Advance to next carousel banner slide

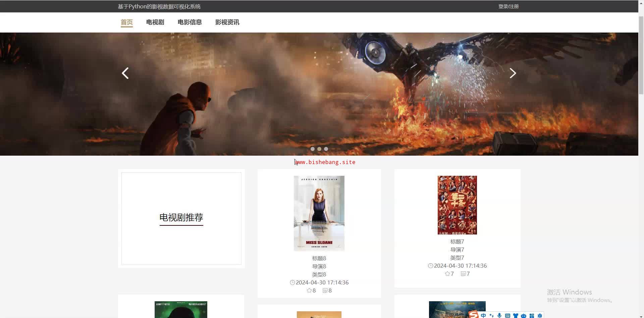pos(513,73)
